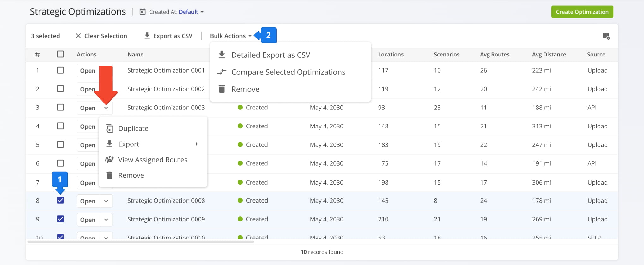Screen dimensions: 644x265
Task: Open the item in row 4
Action: coord(88,127)
